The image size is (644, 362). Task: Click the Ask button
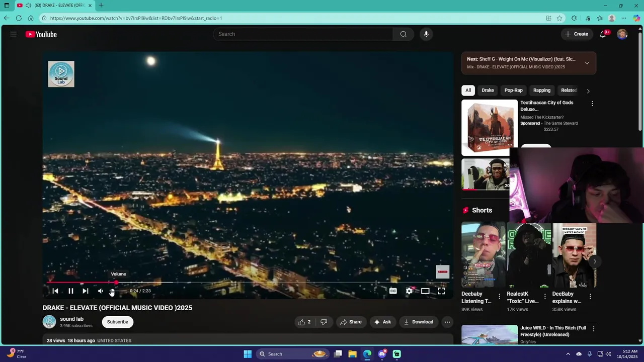(x=382, y=322)
